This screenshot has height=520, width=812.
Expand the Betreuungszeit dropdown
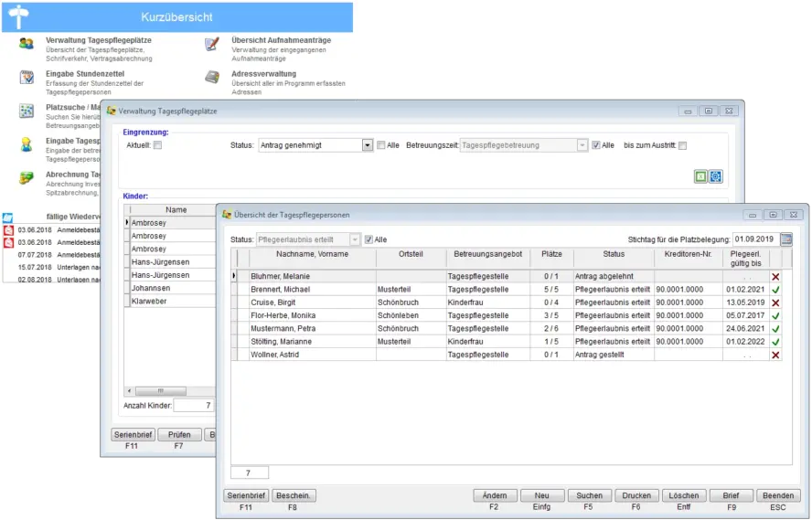click(582, 145)
